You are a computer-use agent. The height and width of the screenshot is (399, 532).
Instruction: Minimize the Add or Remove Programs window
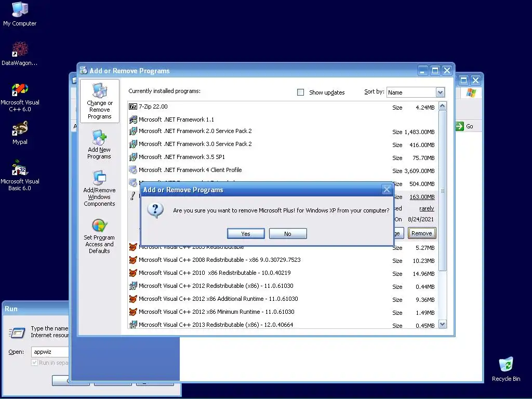coord(422,71)
